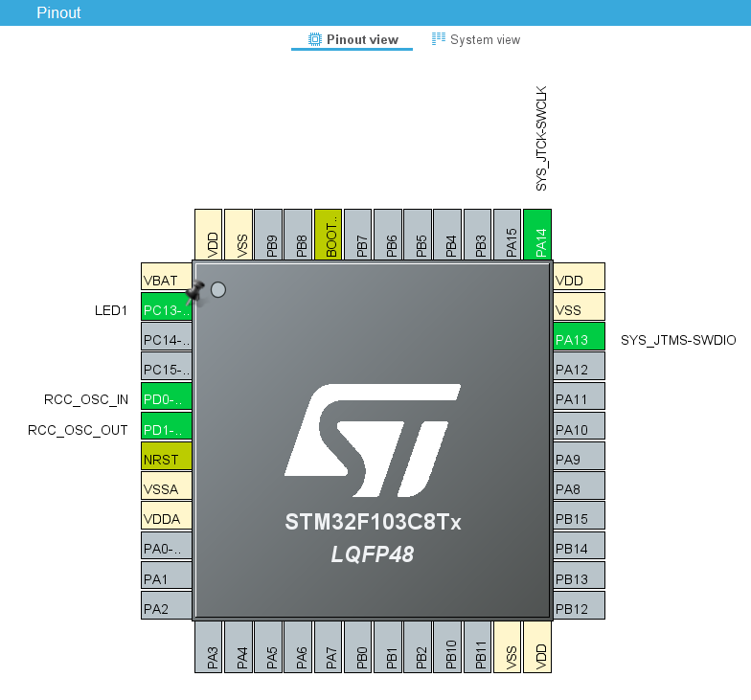Click pin PC14 on left side
The image size is (751, 700).
pyautogui.click(x=167, y=336)
